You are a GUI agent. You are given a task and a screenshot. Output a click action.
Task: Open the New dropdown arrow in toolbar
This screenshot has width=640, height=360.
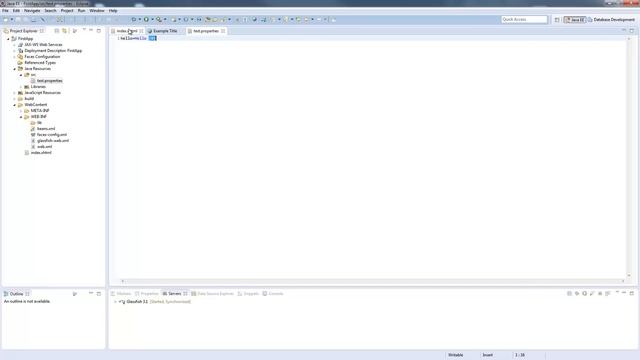pos(12,19)
